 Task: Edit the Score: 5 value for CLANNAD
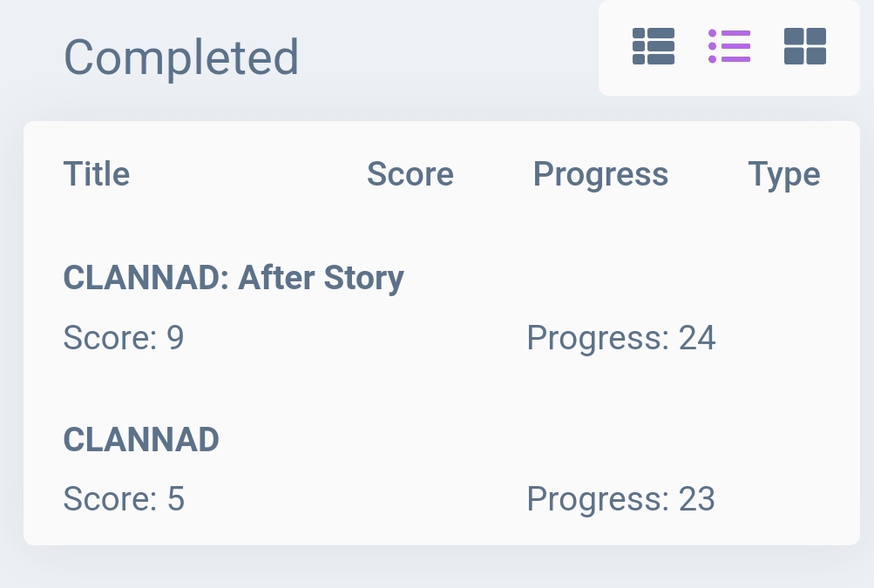(x=124, y=499)
